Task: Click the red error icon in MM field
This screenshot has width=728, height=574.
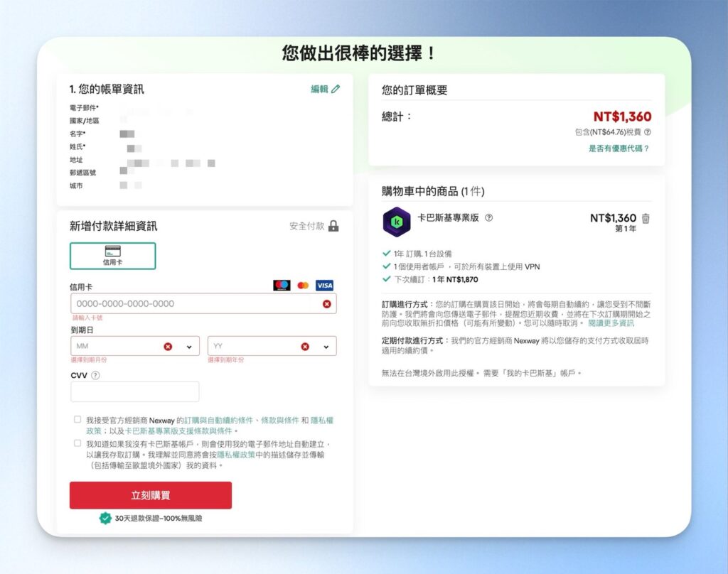Action: pyautogui.click(x=168, y=347)
